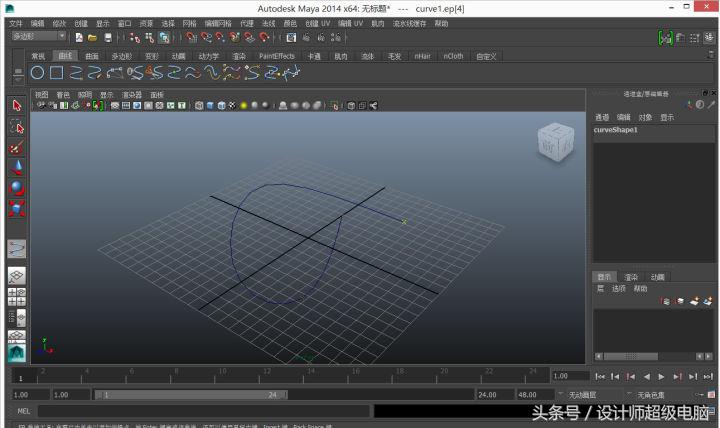Click the last used curve tool icon
Screen dimensions: 720x428
coord(17,249)
